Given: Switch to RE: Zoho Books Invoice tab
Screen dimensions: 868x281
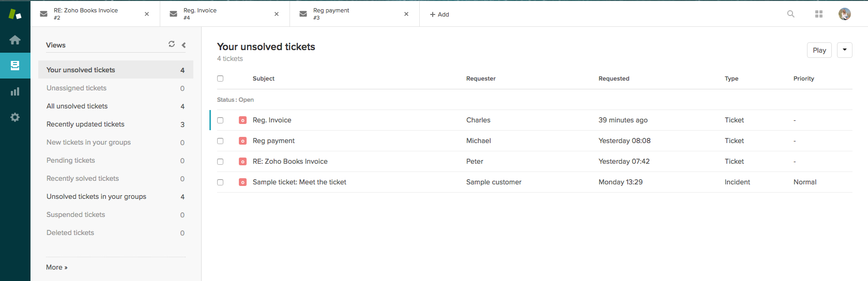Looking at the screenshot, I should (90, 14).
